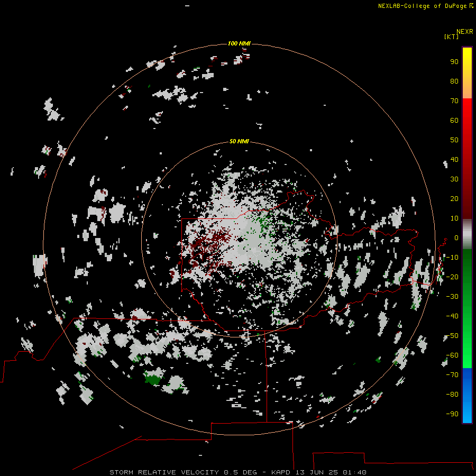Click the 50 NMI range ring label

click(x=239, y=141)
